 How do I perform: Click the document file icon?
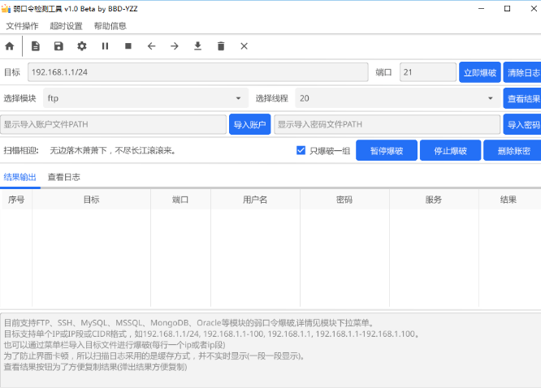pyautogui.click(x=36, y=46)
